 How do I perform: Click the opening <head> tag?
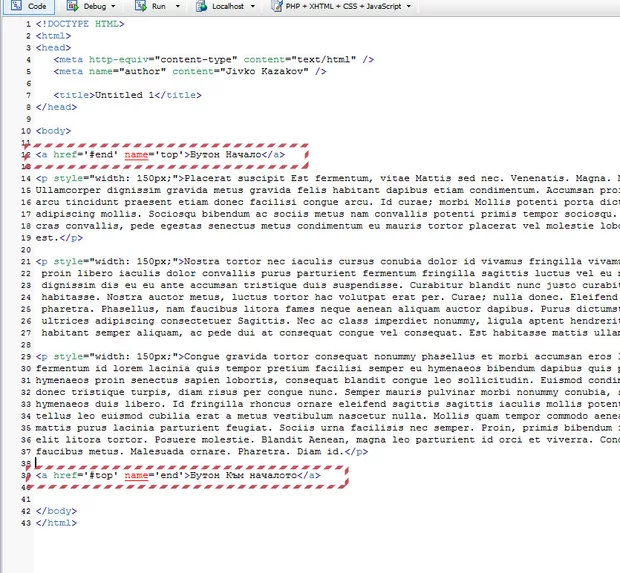53,48
